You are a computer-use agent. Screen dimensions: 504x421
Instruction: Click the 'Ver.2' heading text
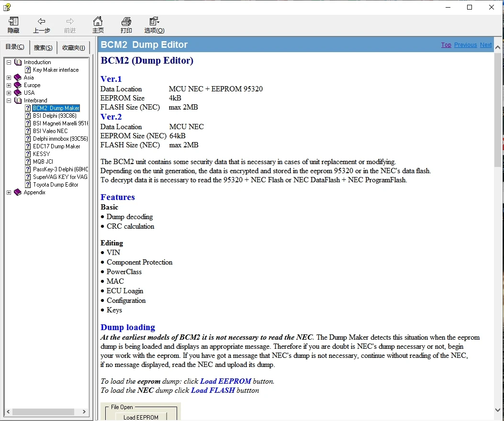[111, 117]
